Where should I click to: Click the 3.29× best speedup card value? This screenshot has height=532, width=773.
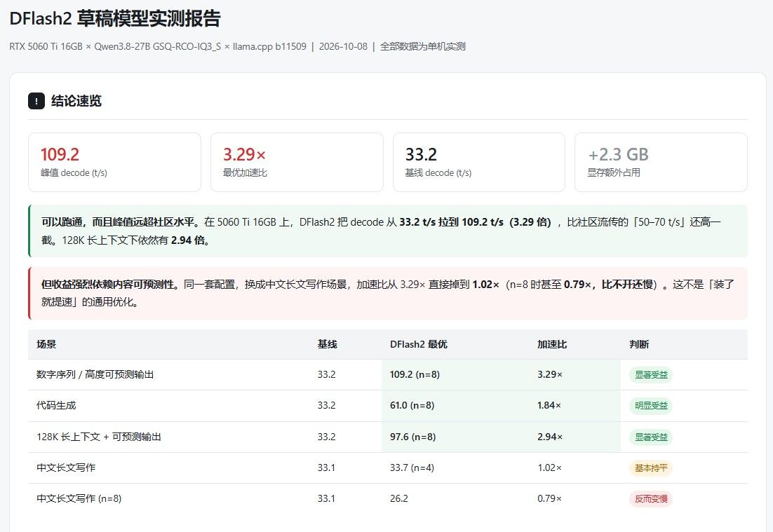pyautogui.click(x=244, y=154)
